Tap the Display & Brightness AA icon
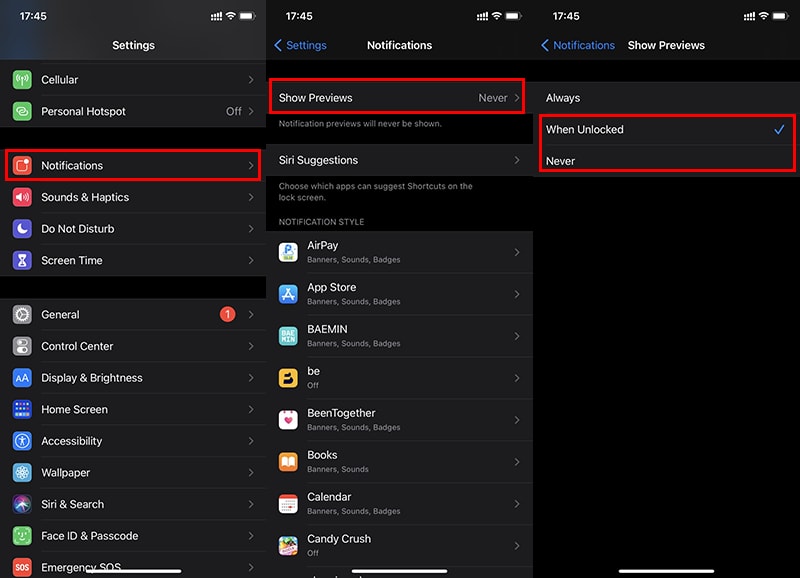Image resolution: width=800 pixels, height=578 pixels. click(x=22, y=378)
